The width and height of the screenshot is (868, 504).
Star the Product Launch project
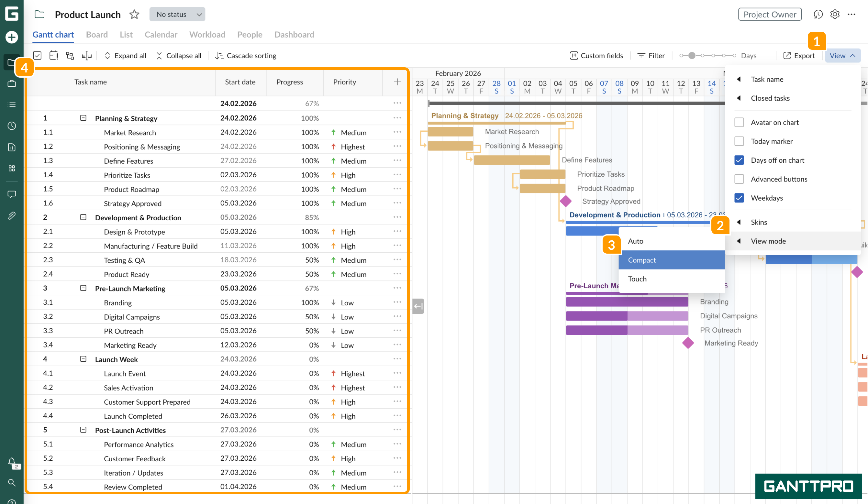[134, 15]
